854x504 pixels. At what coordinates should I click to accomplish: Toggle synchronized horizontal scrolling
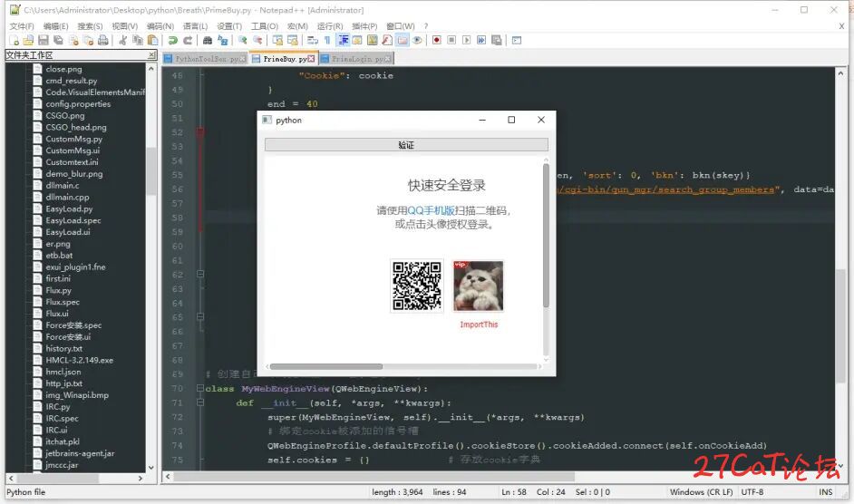[x=293, y=40]
